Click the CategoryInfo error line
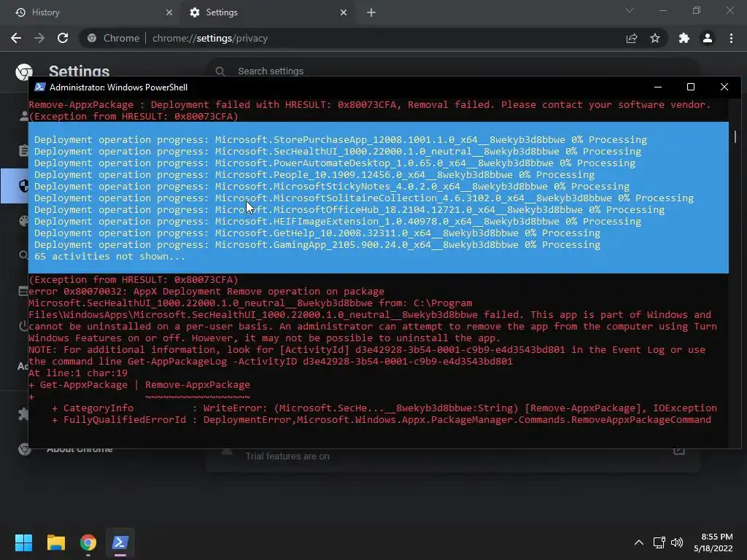Image resolution: width=747 pixels, height=560 pixels. coord(384,408)
